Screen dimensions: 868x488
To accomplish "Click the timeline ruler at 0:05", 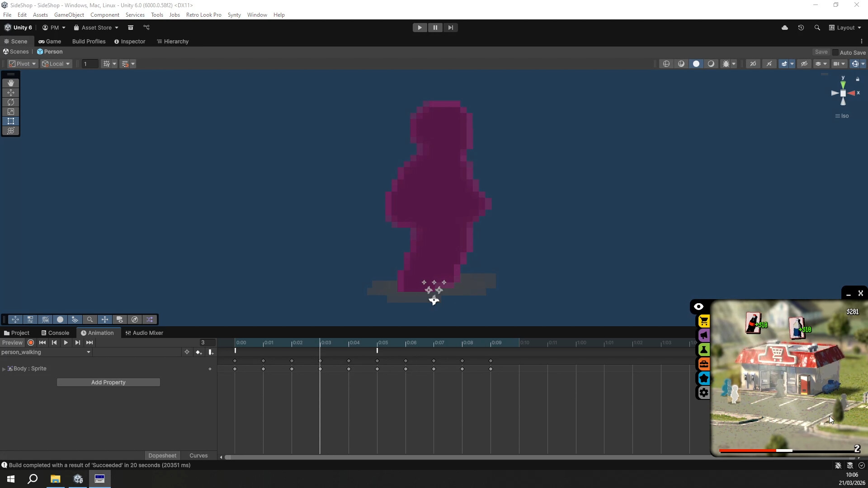I will (x=377, y=343).
